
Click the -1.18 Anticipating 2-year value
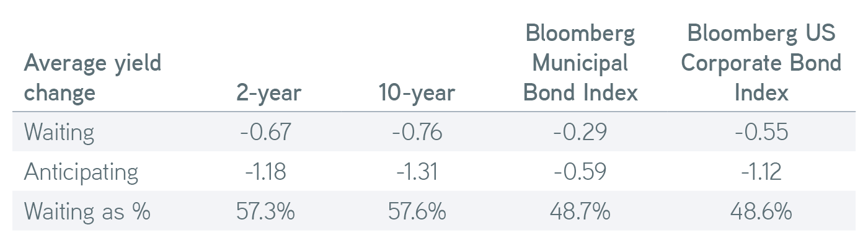[265, 172]
